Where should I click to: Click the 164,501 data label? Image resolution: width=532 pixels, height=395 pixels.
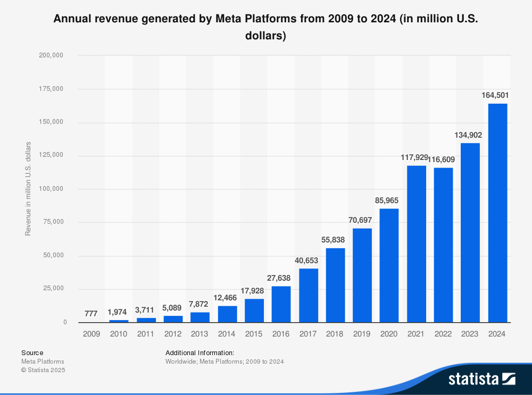497,95
